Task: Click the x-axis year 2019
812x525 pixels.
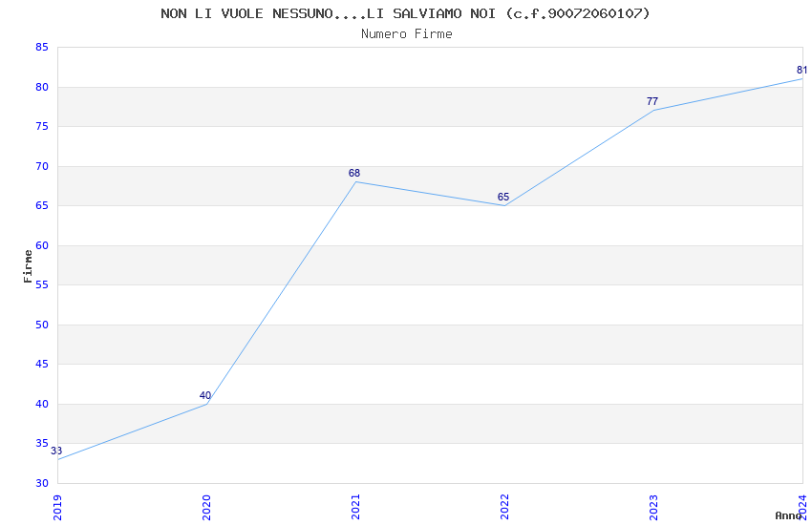Action: tap(57, 508)
